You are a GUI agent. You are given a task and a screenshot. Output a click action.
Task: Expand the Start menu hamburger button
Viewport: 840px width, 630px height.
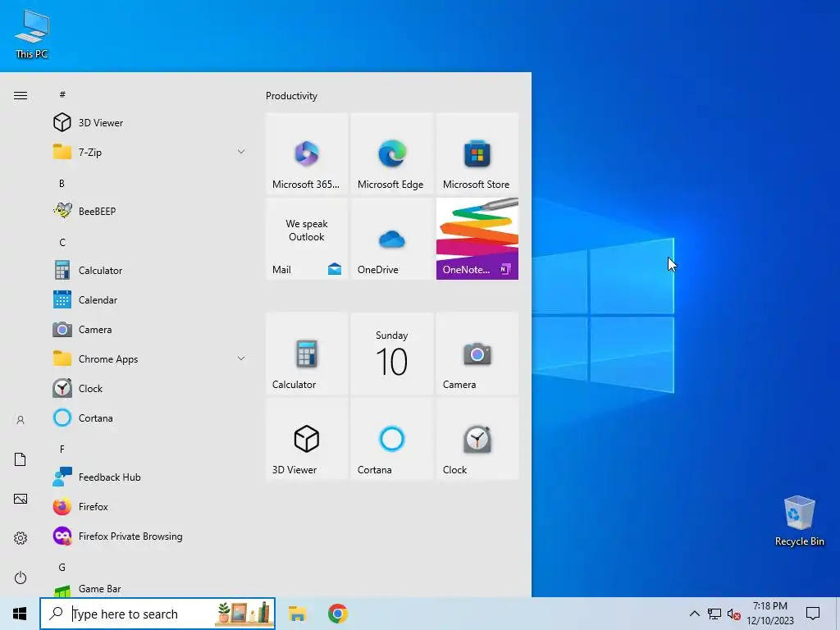[x=21, y=95]
